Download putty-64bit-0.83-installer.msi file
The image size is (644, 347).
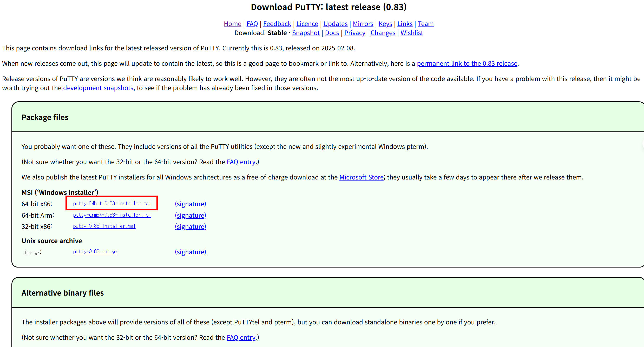coord(112,203)
